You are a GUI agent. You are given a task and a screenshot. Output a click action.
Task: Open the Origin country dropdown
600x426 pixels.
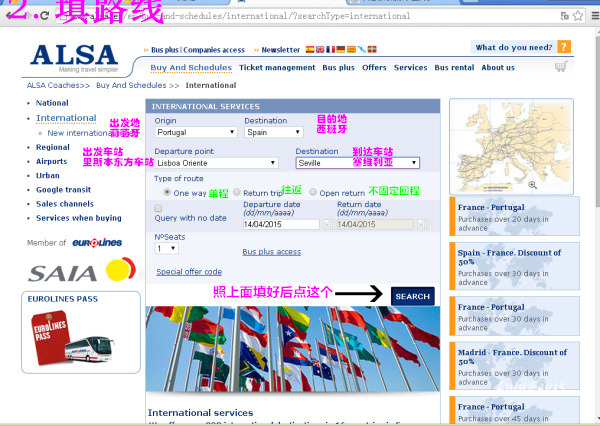pyautogui.click(x=196, y=132)
